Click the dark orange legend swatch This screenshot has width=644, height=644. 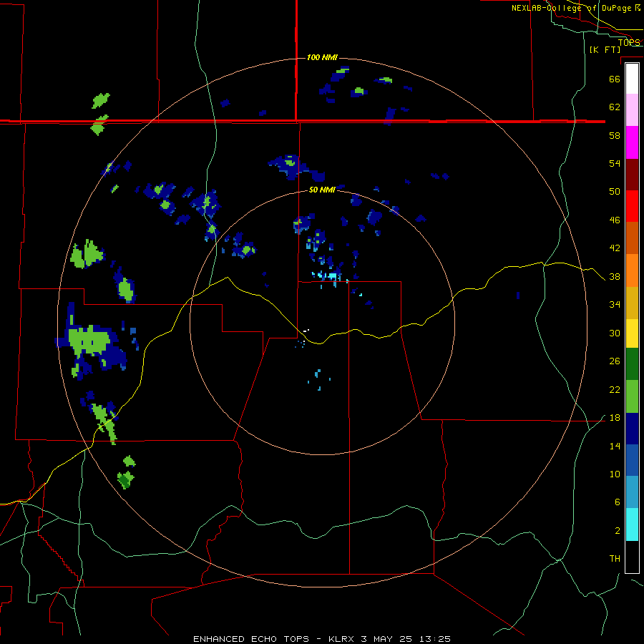click(632, 238)
